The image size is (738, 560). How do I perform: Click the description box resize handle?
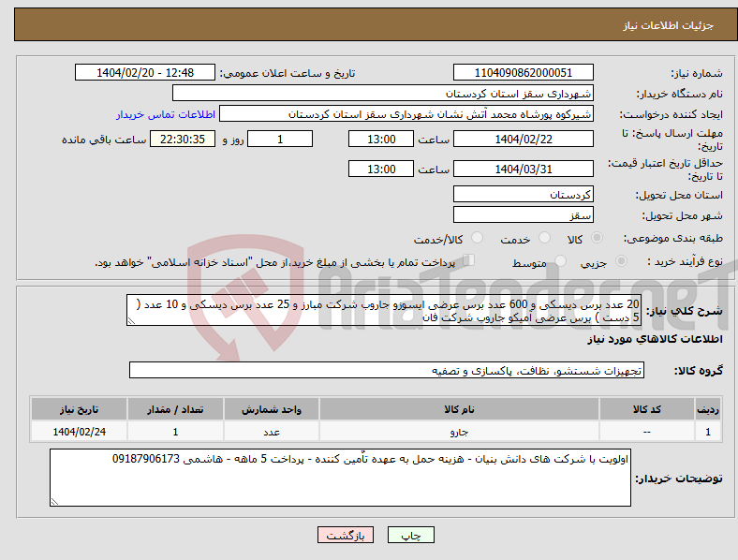coord(131,321)
